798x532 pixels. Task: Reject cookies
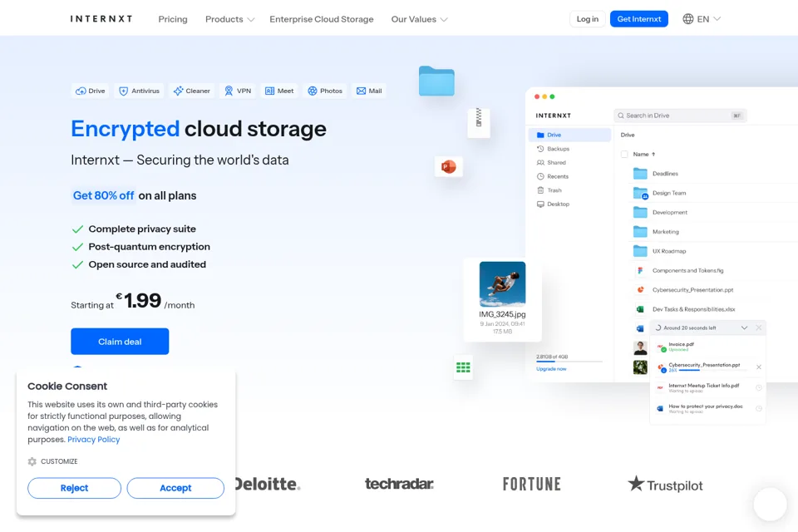[x=74, y=488]
